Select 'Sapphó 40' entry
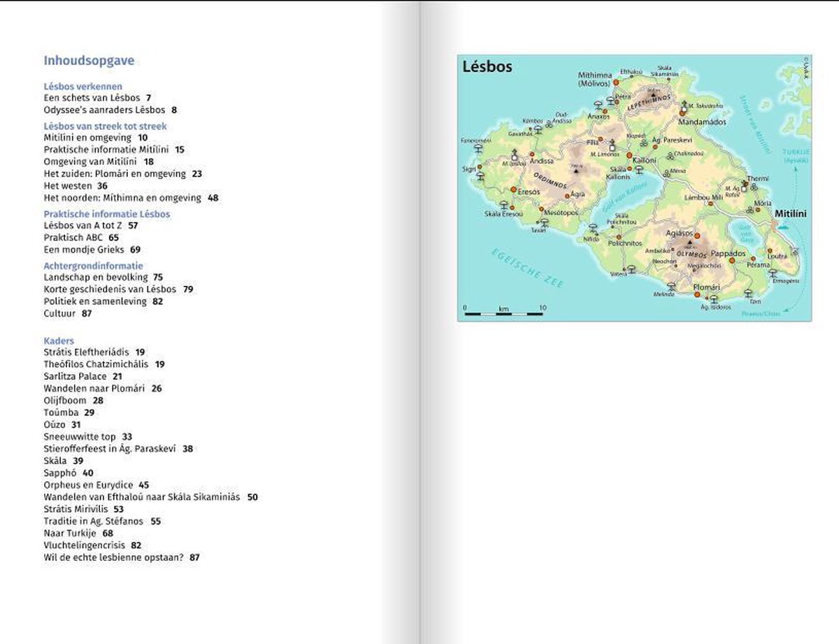The height and width of the screenshot is (644, 839). [69, 473]
